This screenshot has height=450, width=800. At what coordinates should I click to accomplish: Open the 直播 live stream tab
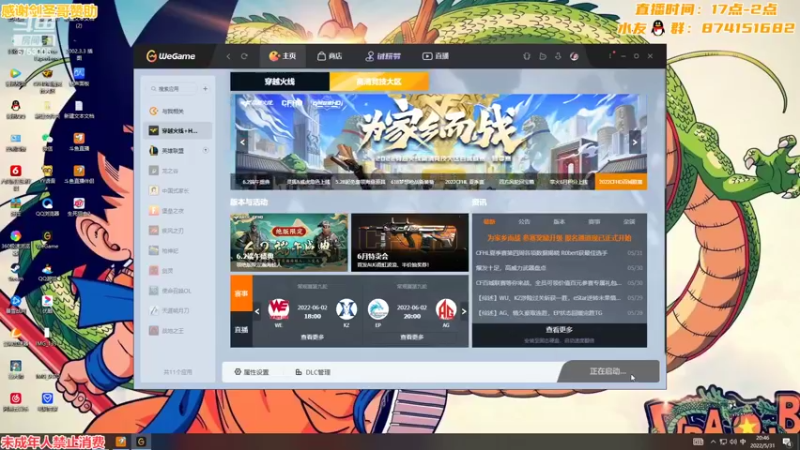click(436, 56)
